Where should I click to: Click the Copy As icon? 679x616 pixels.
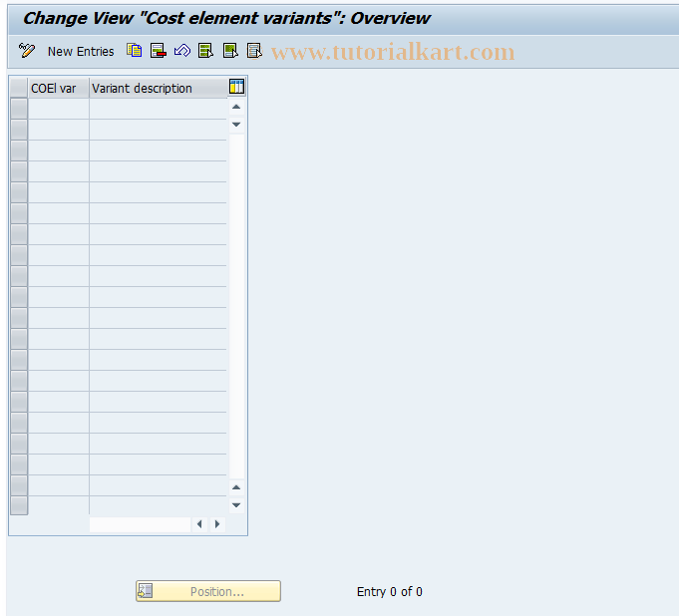[135, 51]
